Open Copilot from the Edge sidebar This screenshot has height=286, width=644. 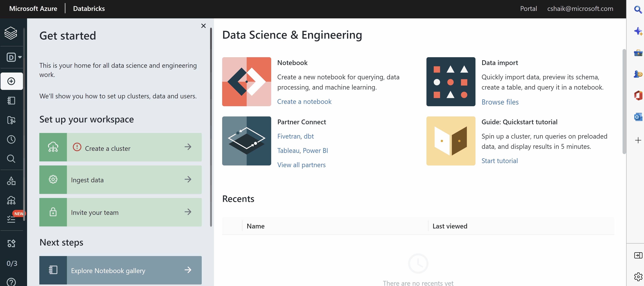tap(638, 31)
